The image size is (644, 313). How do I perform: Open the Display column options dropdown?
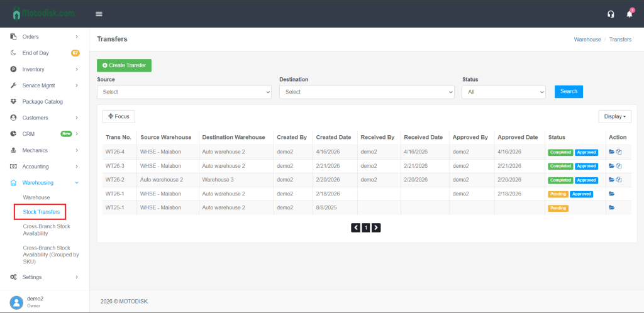coord(614,116)
